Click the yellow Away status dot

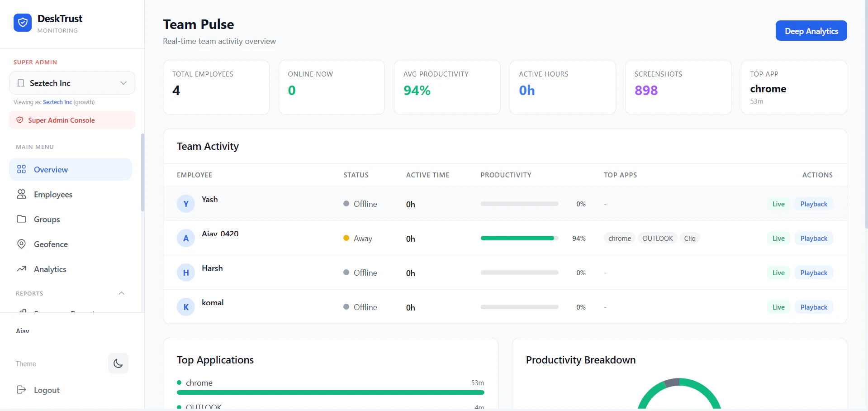tap(346, 238)
